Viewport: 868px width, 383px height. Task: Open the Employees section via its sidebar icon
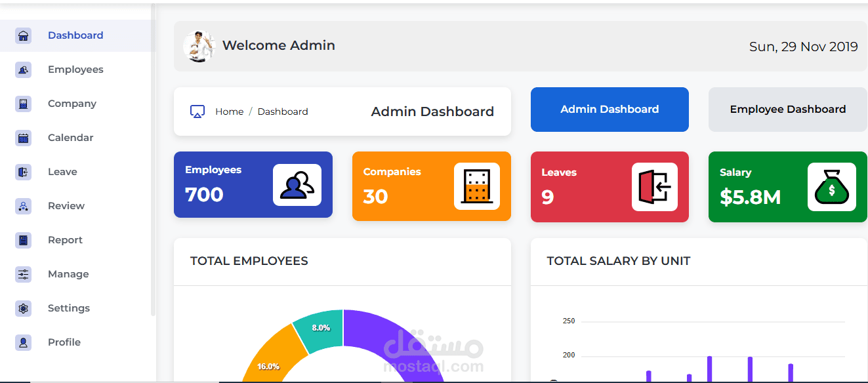[23, 69]
